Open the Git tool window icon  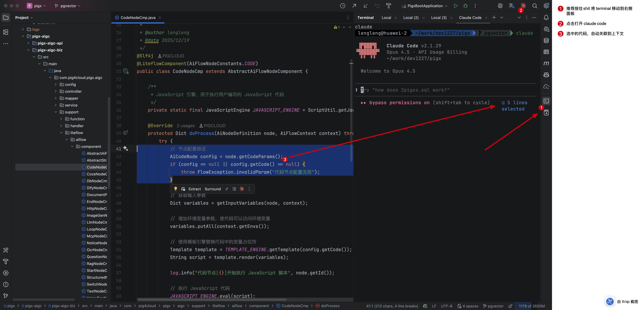click(5, 296)
